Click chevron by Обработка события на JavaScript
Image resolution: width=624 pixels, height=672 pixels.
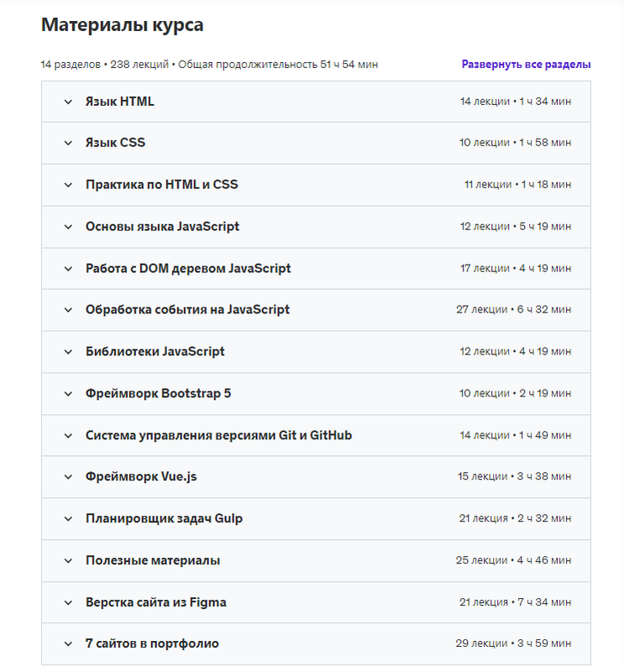point(69,310)
